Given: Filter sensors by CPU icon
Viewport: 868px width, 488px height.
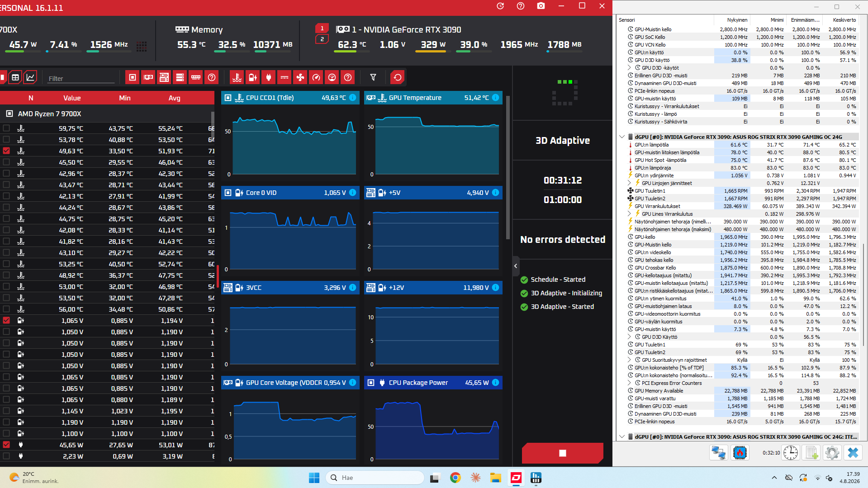Looking at the screenshot, I should pyautogui.click(x=133, y=77).
